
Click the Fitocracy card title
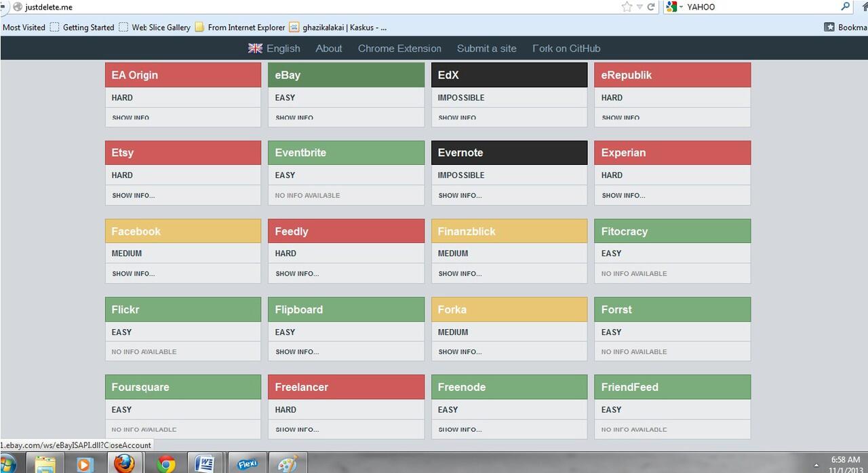[x=625, y=231]
